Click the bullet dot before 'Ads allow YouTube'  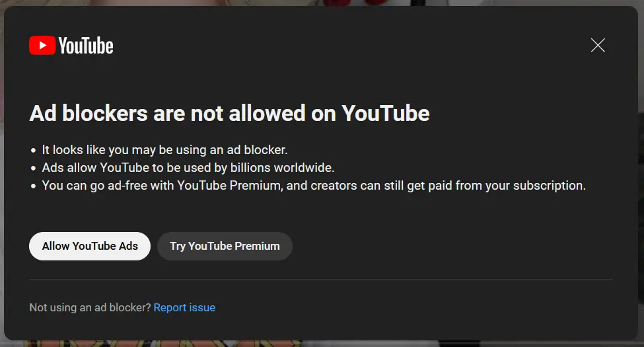pos(33,169)
